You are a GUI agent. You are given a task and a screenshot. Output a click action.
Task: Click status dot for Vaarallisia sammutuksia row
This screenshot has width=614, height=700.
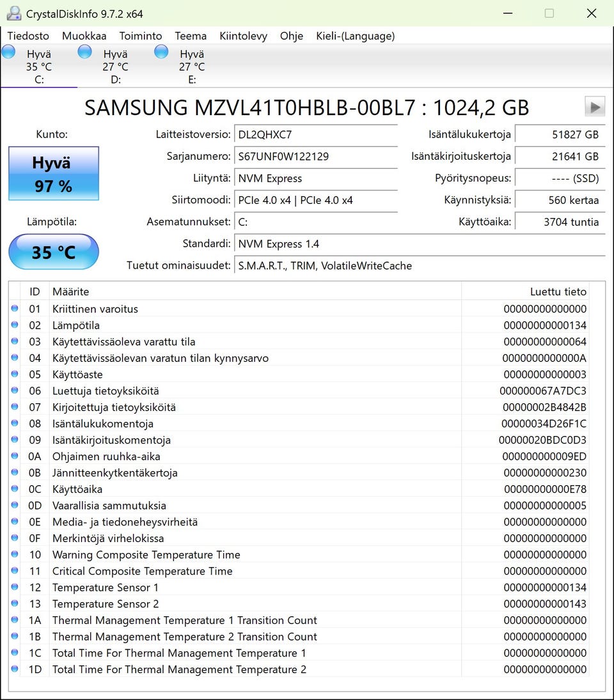(15, 506)
